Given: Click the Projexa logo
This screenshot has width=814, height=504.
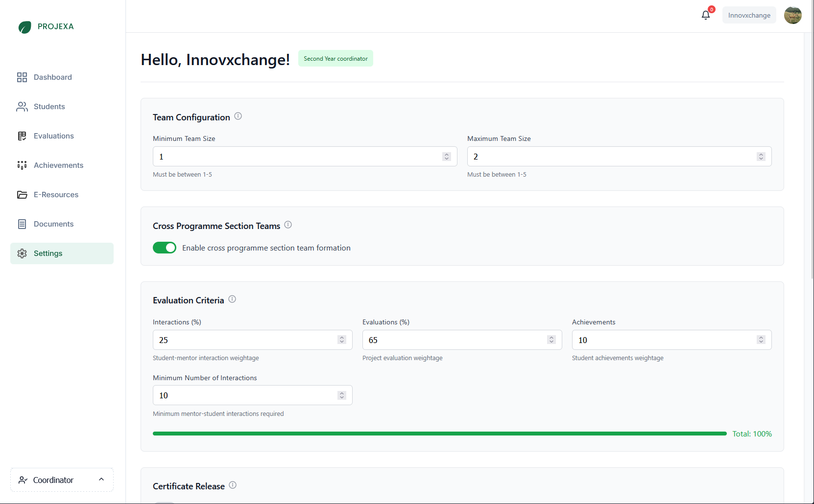Looking at the screenshot, I should (46, 27).
